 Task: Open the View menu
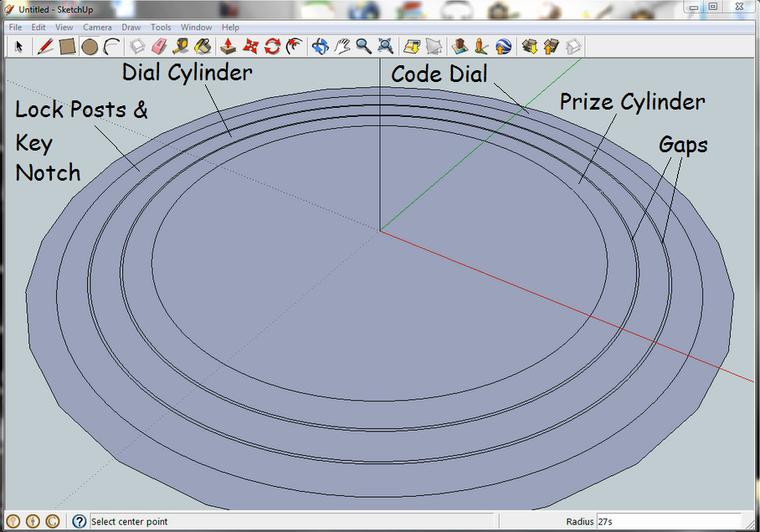pyautogui.click(x=64, y=27)
